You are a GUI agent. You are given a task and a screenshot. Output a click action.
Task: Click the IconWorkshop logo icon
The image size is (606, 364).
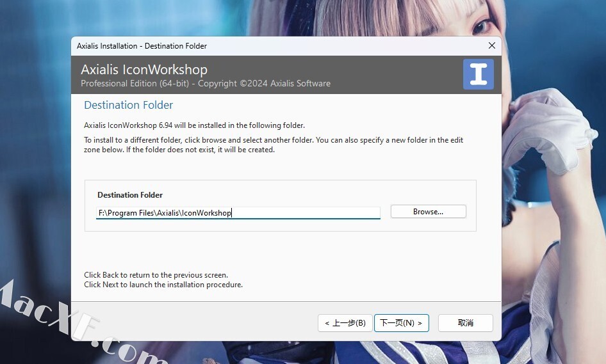coord(479,74)
